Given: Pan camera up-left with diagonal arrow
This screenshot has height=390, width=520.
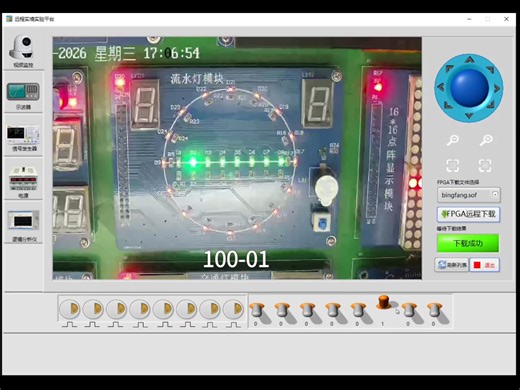Looking at the screenshot, I should tap(449, 69).
